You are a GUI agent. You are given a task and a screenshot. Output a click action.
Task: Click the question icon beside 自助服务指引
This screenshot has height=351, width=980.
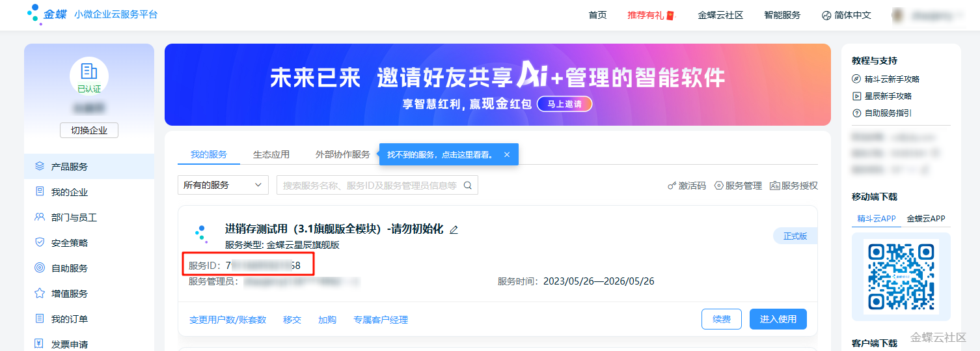857,113
